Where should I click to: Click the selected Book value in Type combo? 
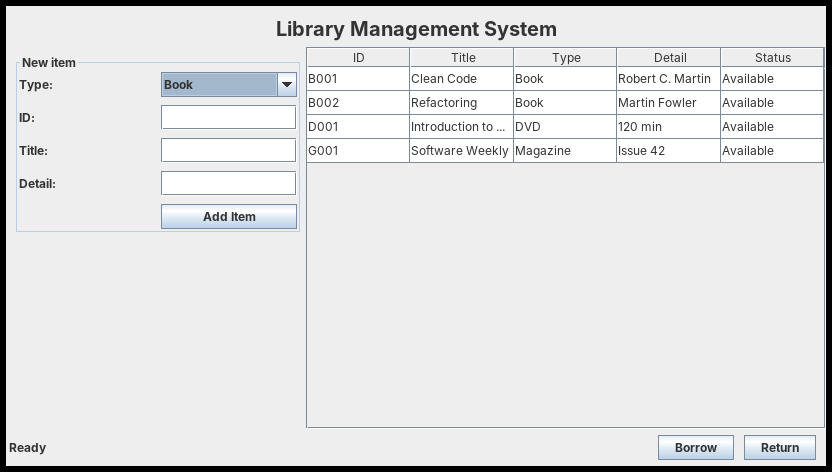tap(219, 84)
